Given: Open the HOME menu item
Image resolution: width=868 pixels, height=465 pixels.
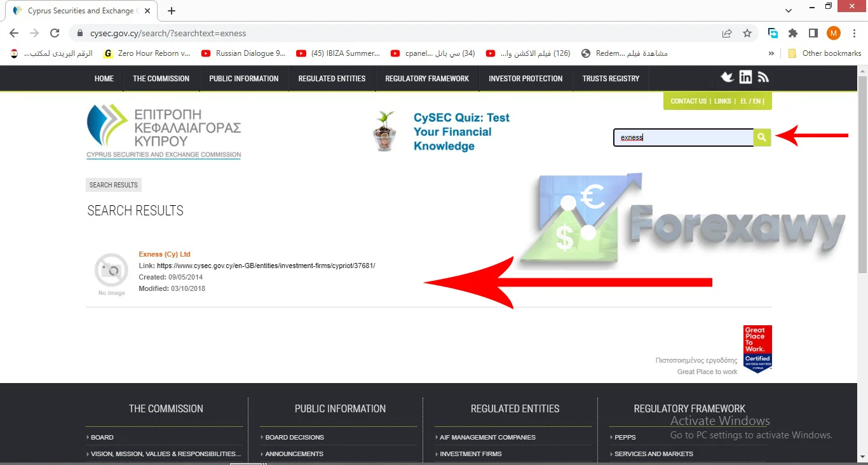Looking at the screenshot, I should 104,79.
